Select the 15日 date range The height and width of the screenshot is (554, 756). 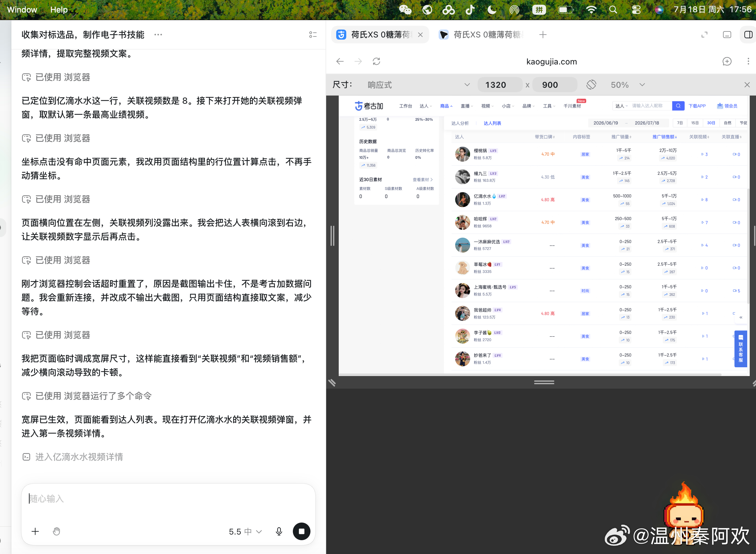(x=695, y=123)
